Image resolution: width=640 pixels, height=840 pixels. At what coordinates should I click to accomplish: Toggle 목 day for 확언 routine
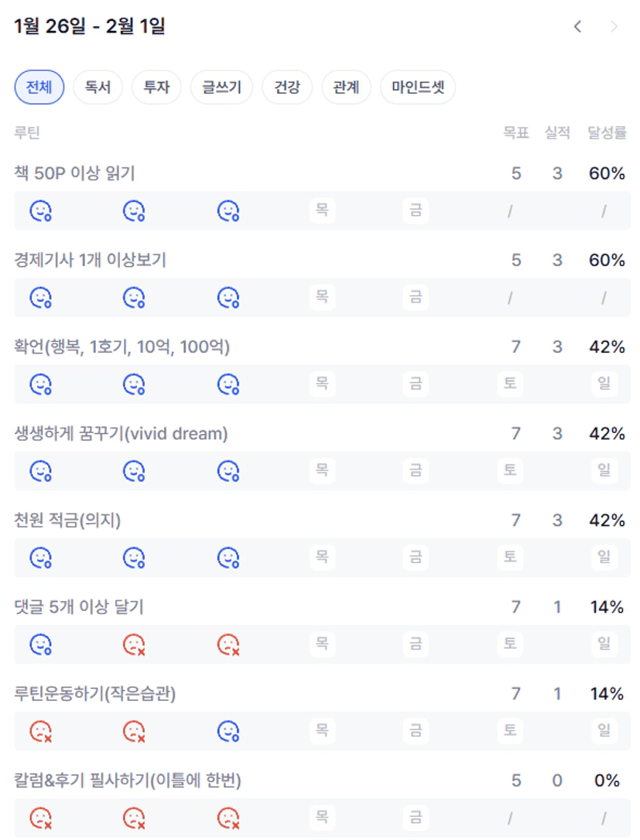pyautogui.click(x=322, y=384)
